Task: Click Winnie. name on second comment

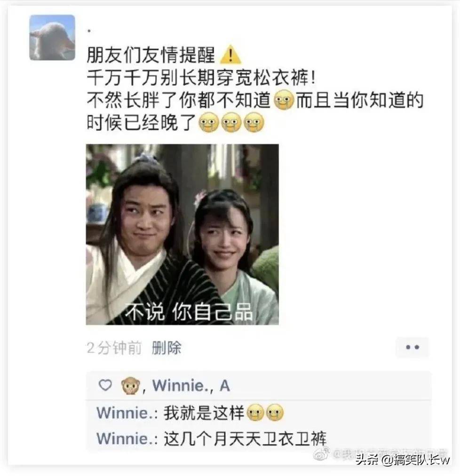Action: (125, 439)
